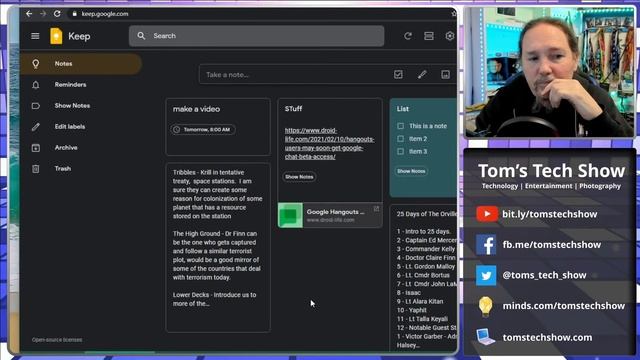The height and width of the screenshot is (360, 640).
Task: Click the YouTube icon in the overlay
Action: point(487,214)
